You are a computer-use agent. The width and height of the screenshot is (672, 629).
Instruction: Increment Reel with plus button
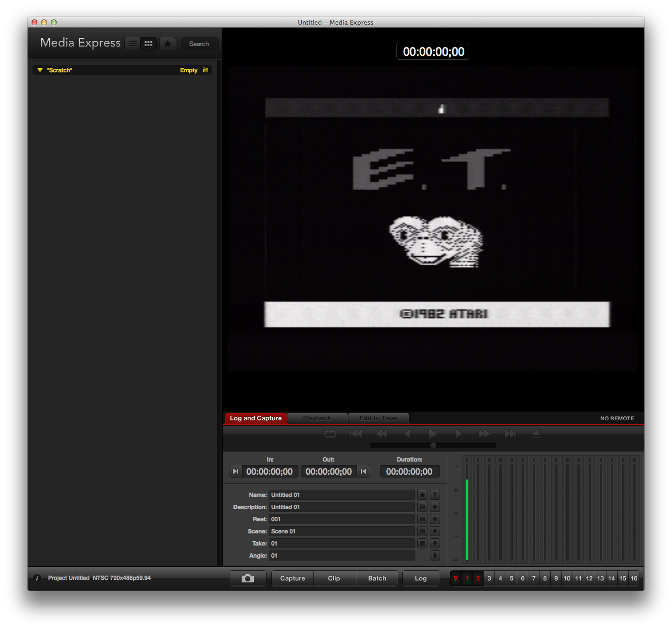[435, 519]
